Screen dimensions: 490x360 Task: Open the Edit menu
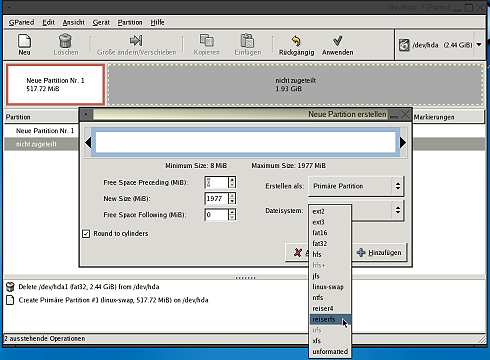click(x=48, y=22)
